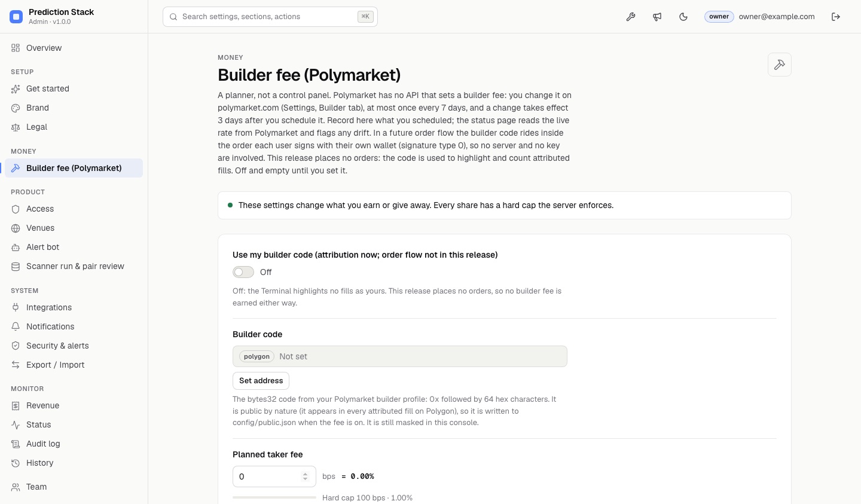Navigate to Export / Import
The image size is (861, 504).
click(x=74, y=365)
